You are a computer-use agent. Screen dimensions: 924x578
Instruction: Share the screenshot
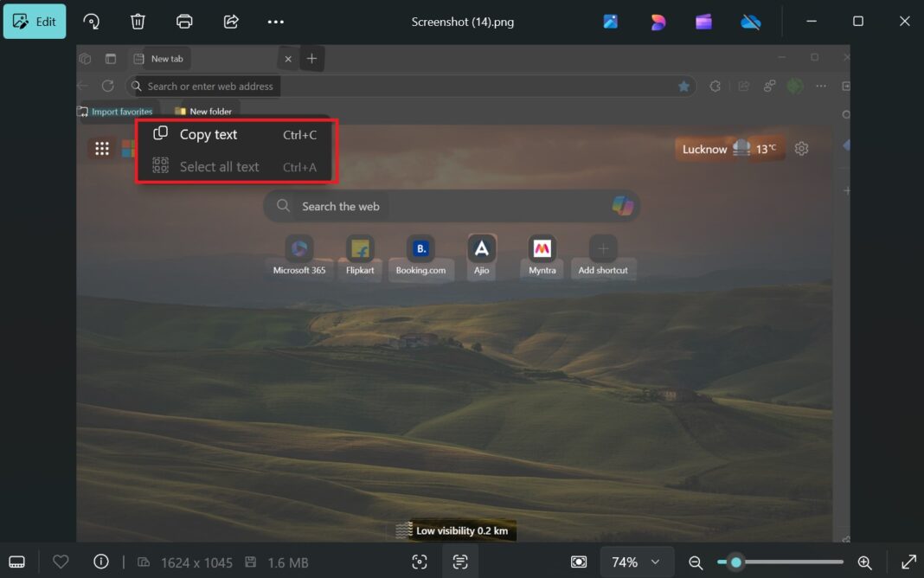[230, 21]
